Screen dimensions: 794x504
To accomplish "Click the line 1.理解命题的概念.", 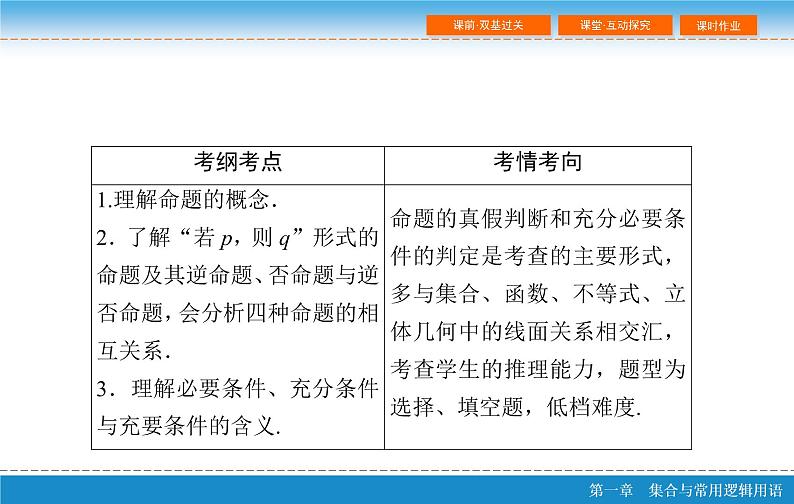I will [187, 200].
